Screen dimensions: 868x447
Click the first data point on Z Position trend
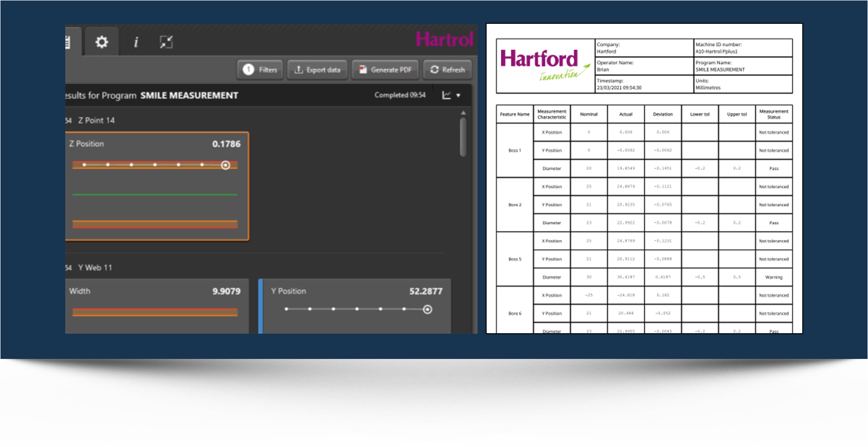pyautogui.click(x=84, y=165)
